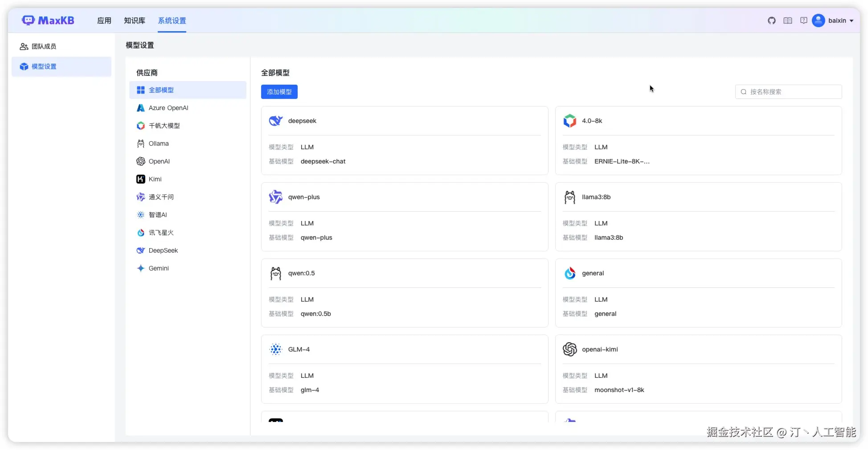Click the 智谱AI logo in list

(141, 215)
